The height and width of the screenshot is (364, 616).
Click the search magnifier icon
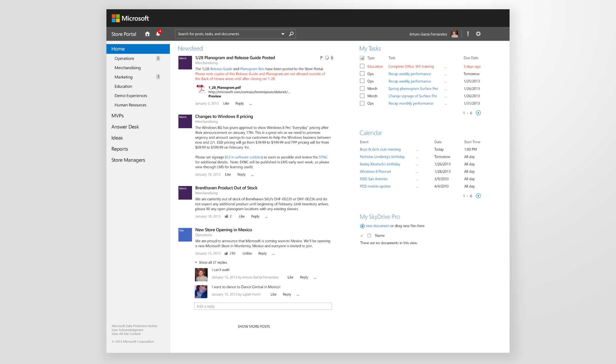tap(291, 34)
